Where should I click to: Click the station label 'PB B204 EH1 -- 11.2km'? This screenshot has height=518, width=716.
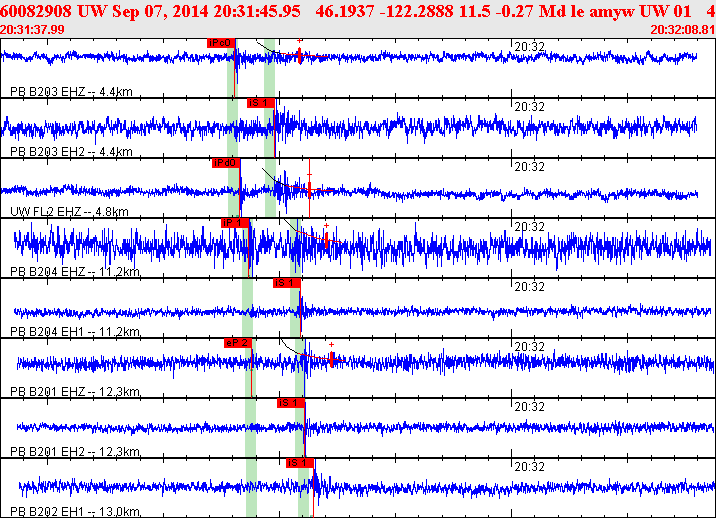[75, 332]
